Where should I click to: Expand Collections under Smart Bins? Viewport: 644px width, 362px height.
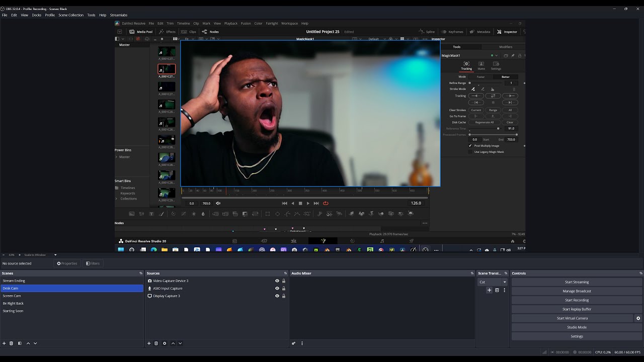pos(116,199)
